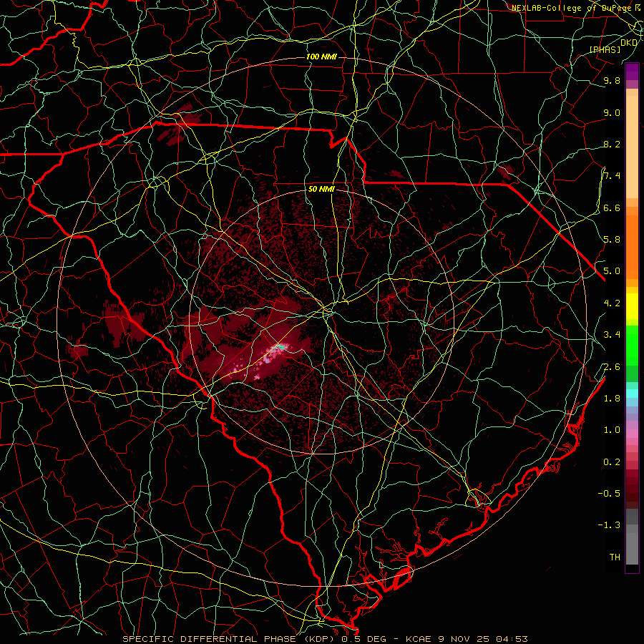Pick the purple swatch at top of color bar
The image size is (644, 644).
click(632, 72)
